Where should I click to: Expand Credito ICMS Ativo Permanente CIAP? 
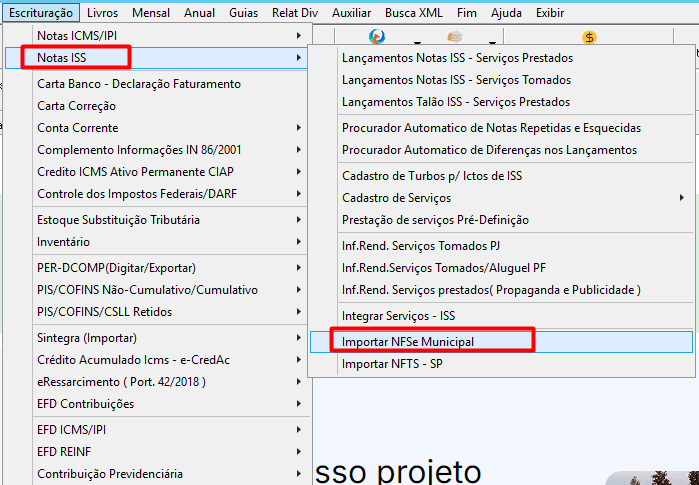tap(156, 172)
